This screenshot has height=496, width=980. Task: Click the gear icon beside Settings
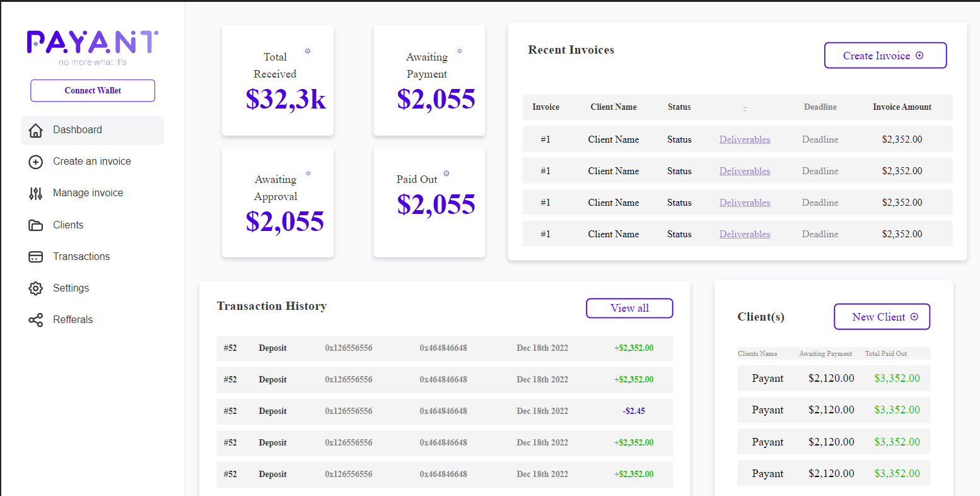pyautogui.click(x=36, y=288)
